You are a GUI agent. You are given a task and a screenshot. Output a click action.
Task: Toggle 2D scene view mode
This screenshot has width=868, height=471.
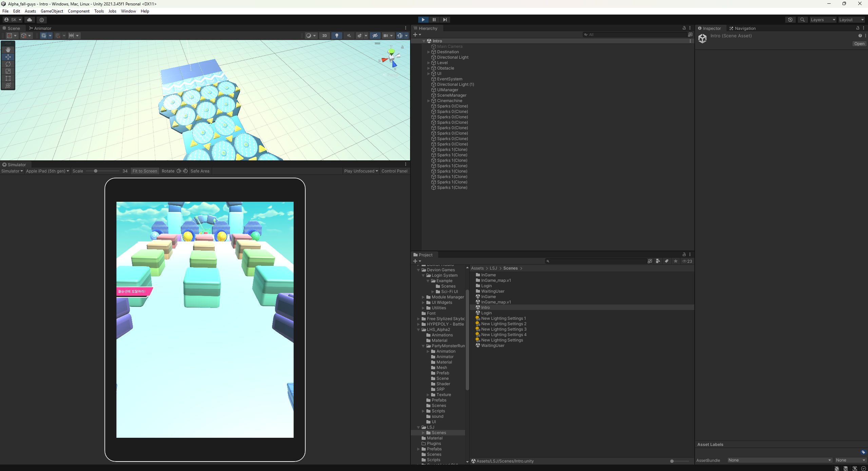(324, 36)
